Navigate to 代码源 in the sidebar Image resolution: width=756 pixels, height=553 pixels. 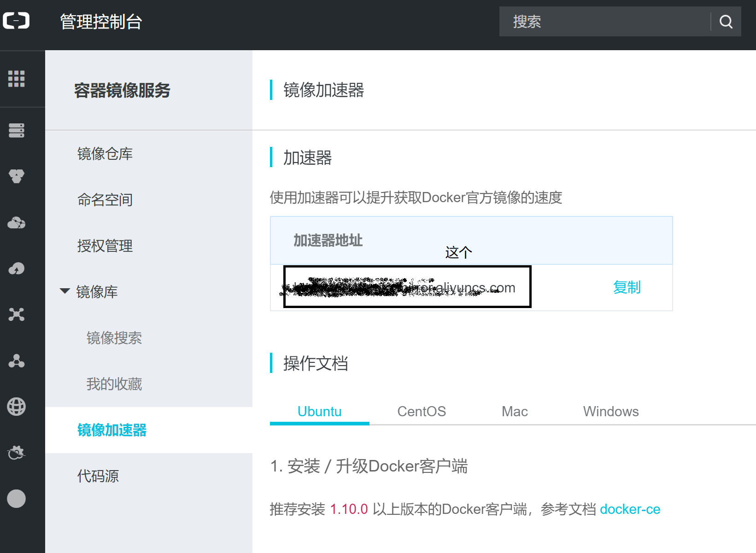click(x=98, y=477)
